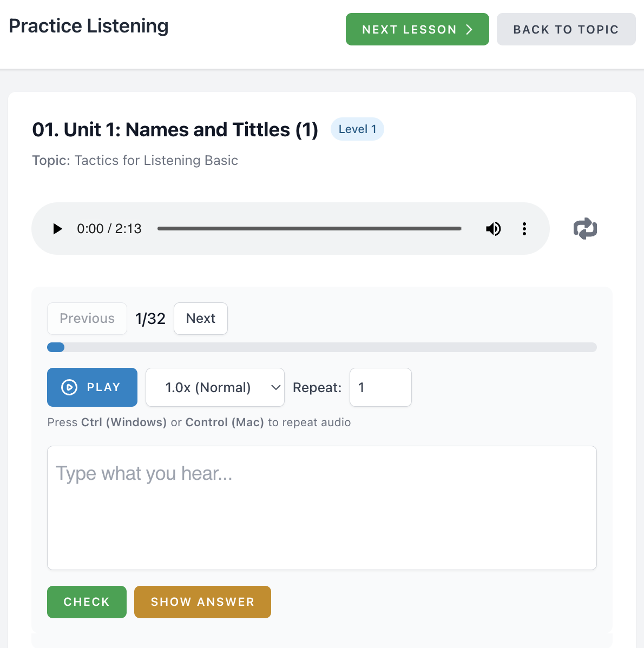Toggle the audio loop repeat icon
Screen dimensions: 644x648
tap(585, 229)
